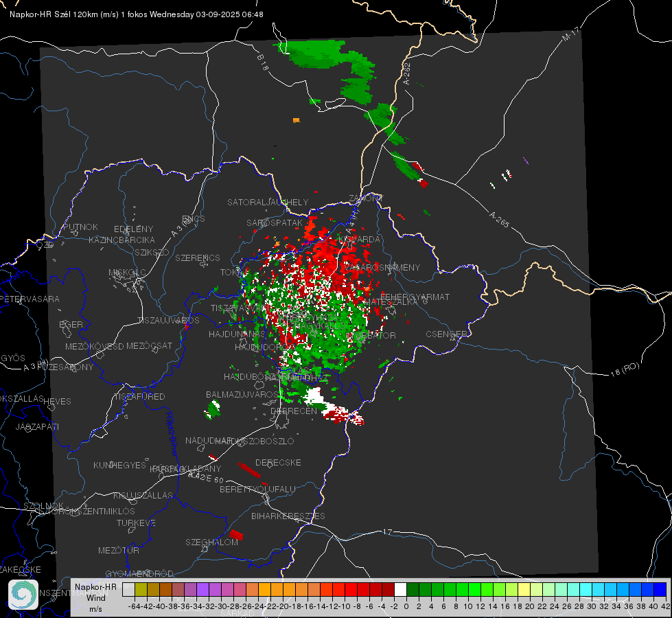This screenshot has height=618, width=672.
Task: Click the BERETTYÓÚJFALU city label
Action: pyautogui.click(x=257, y=489)
